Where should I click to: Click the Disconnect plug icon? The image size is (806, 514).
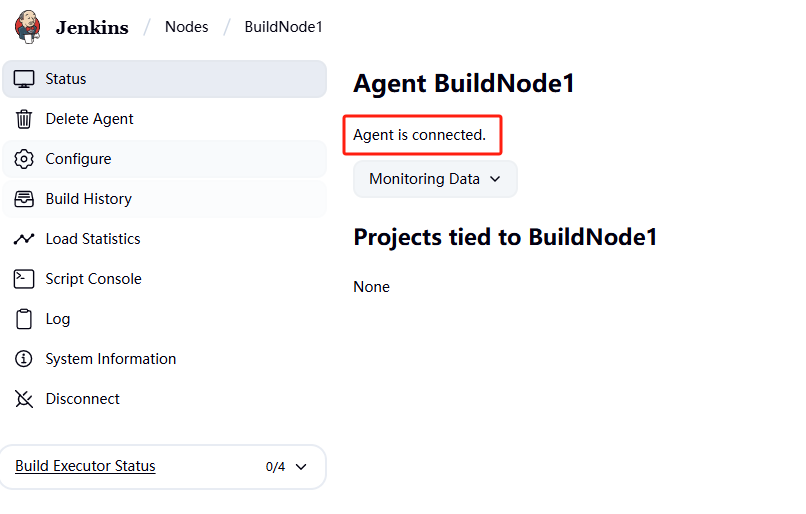tap(25, 399)
